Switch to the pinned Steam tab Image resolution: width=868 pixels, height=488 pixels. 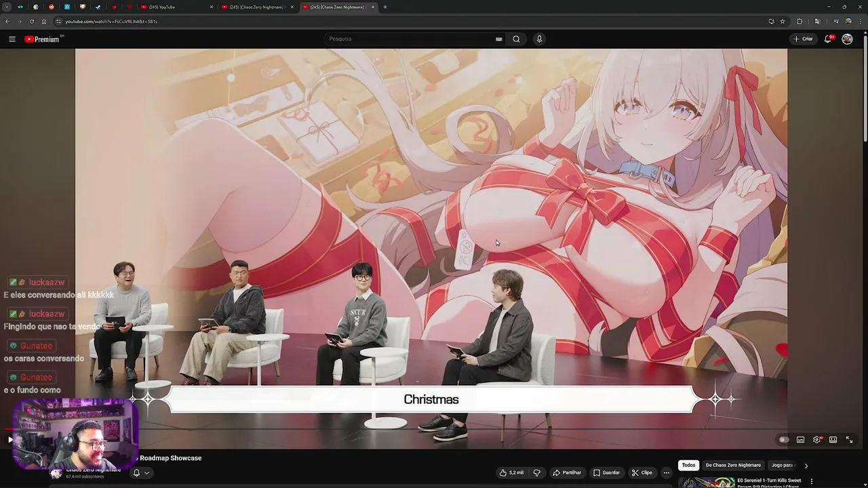point(98,7)
